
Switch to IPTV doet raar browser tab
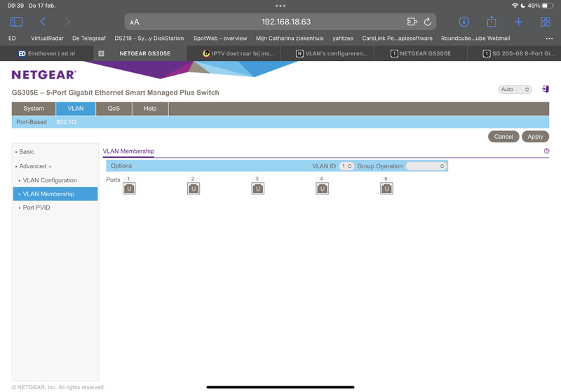(234, 53)
